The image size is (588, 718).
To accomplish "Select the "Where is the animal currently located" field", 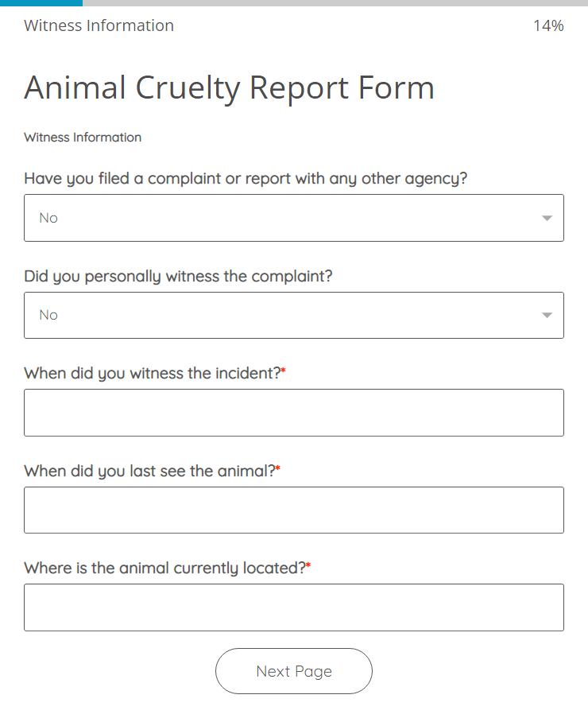I will 294,607.
